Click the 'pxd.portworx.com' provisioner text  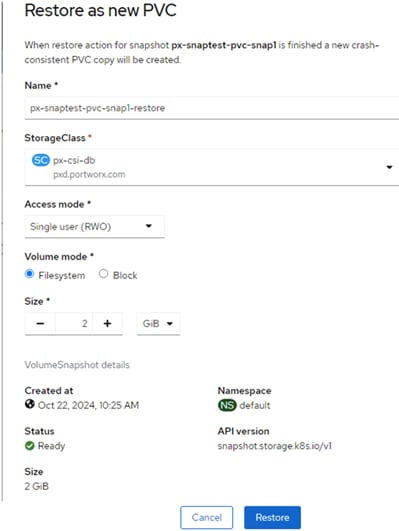(89, 174)
